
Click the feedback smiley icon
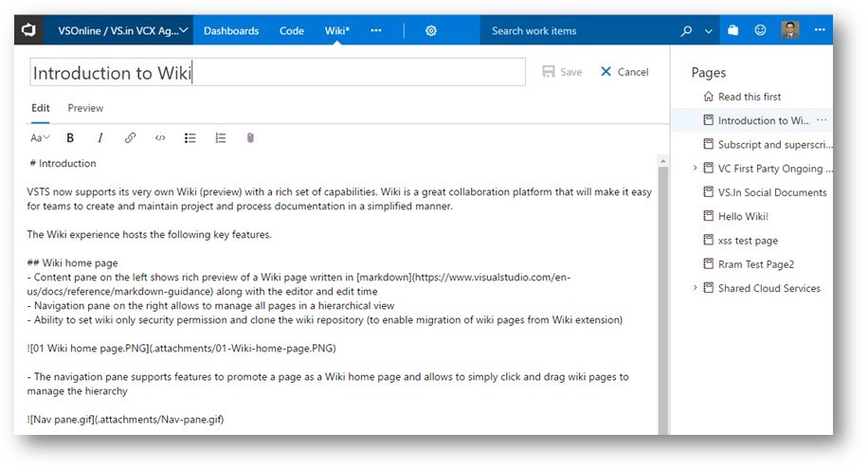[760, 30]
